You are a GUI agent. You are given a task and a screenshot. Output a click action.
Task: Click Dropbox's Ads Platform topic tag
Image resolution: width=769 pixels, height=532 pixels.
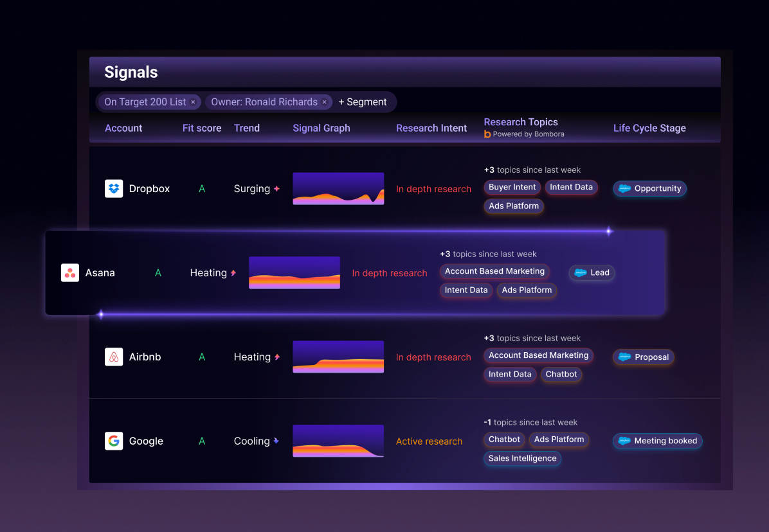tap(514, 206)
